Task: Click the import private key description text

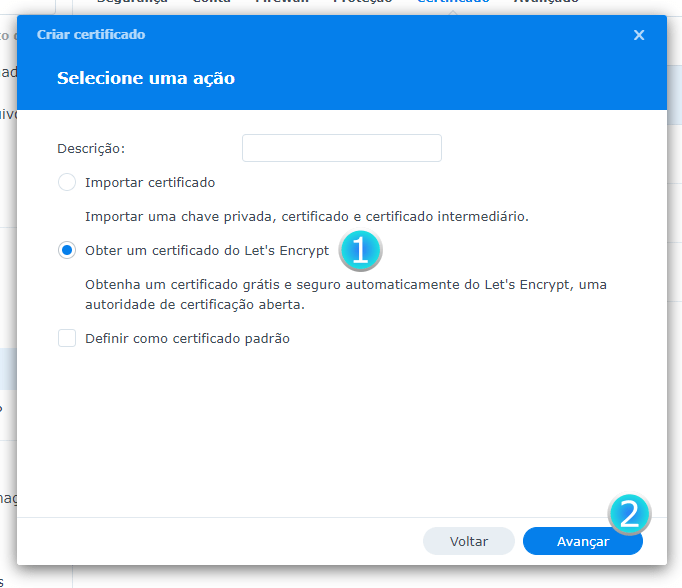Action: click(x=306, y=216)
